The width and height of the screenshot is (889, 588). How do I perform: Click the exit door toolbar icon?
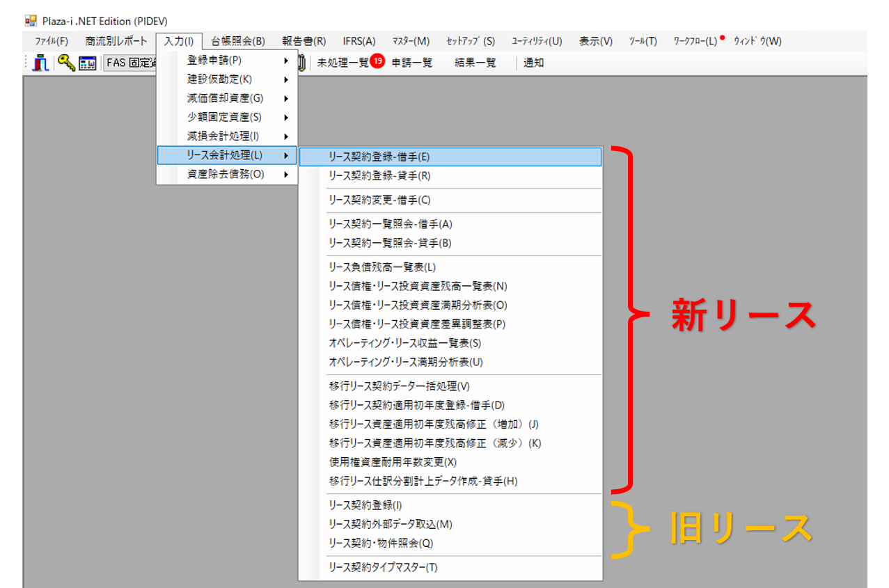(x=40, y=63)
